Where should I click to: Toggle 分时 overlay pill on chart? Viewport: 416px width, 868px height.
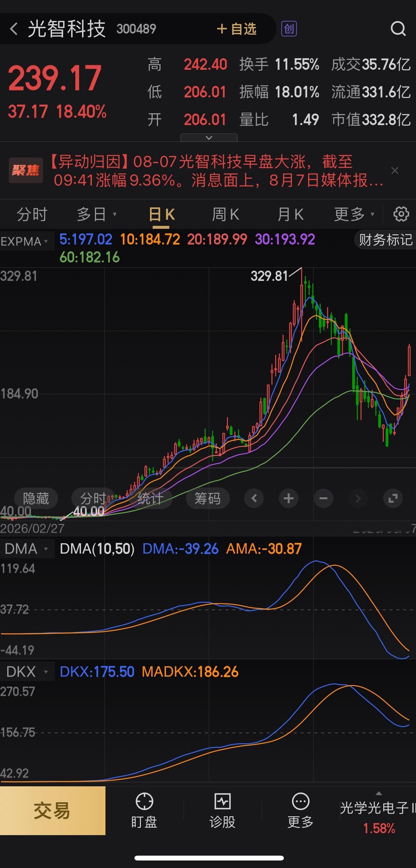click(93, 498)
